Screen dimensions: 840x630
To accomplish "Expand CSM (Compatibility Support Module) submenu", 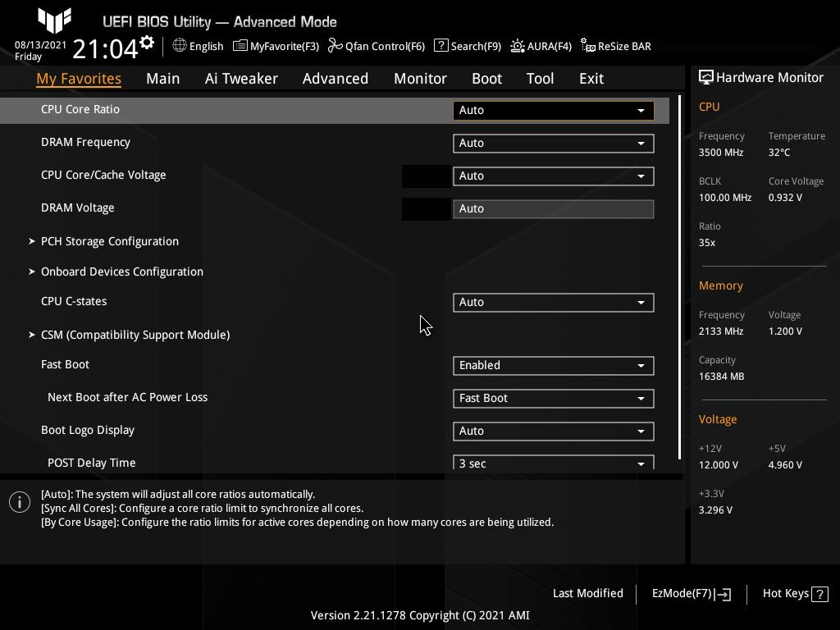I will [x=135, y=335].
